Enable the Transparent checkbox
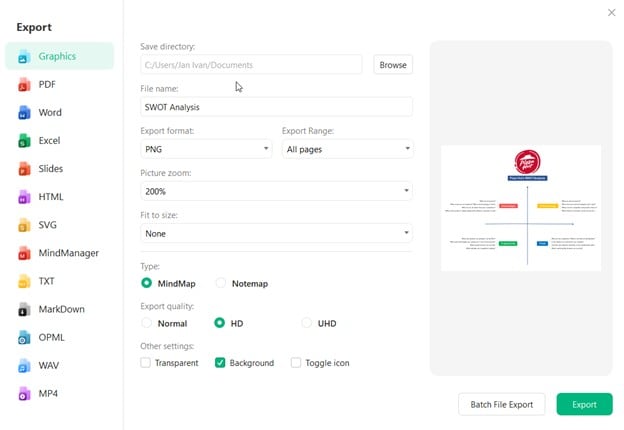624x430 pixels. (146, 363)
